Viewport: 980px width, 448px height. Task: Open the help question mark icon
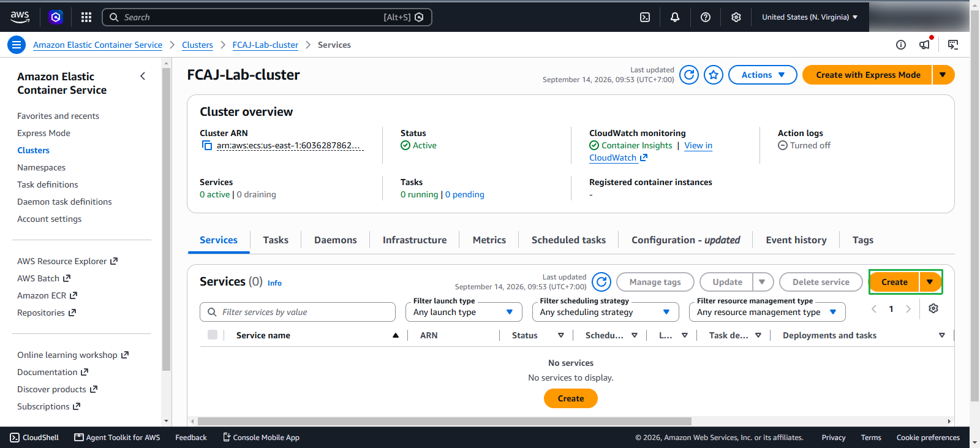click(706, 17)
